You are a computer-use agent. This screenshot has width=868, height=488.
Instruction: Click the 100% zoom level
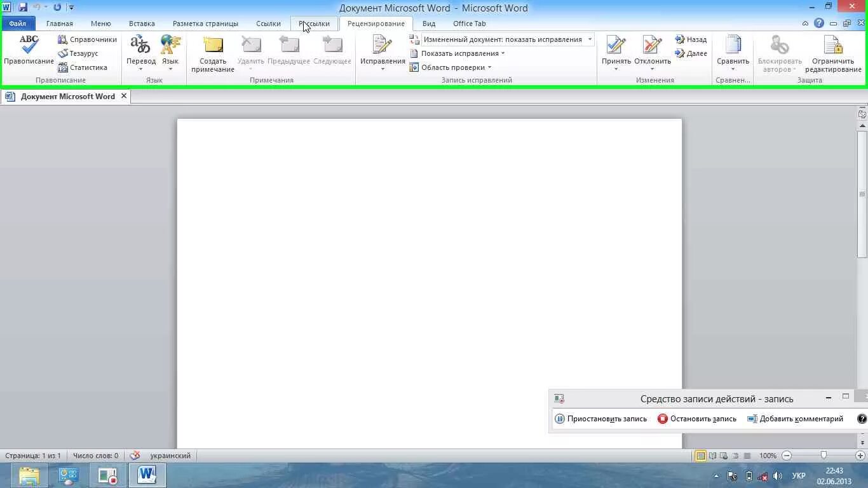[x=768, y=456]
